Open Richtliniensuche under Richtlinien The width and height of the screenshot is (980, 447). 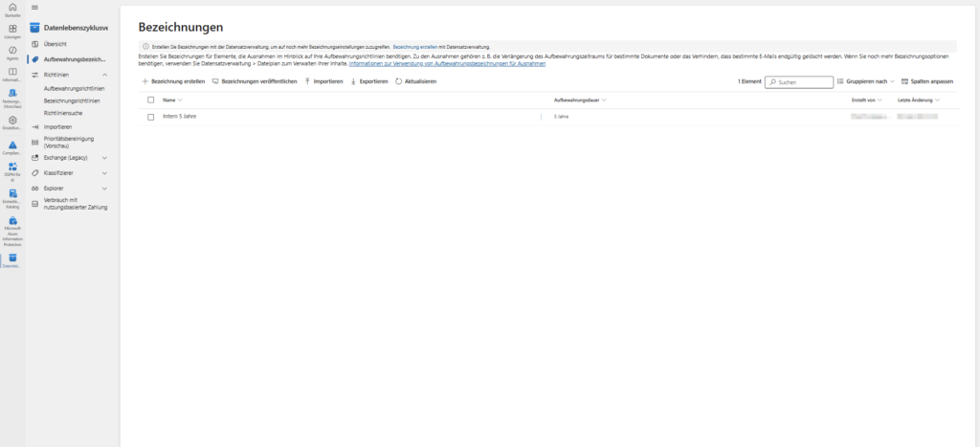[x=63, y=113]
